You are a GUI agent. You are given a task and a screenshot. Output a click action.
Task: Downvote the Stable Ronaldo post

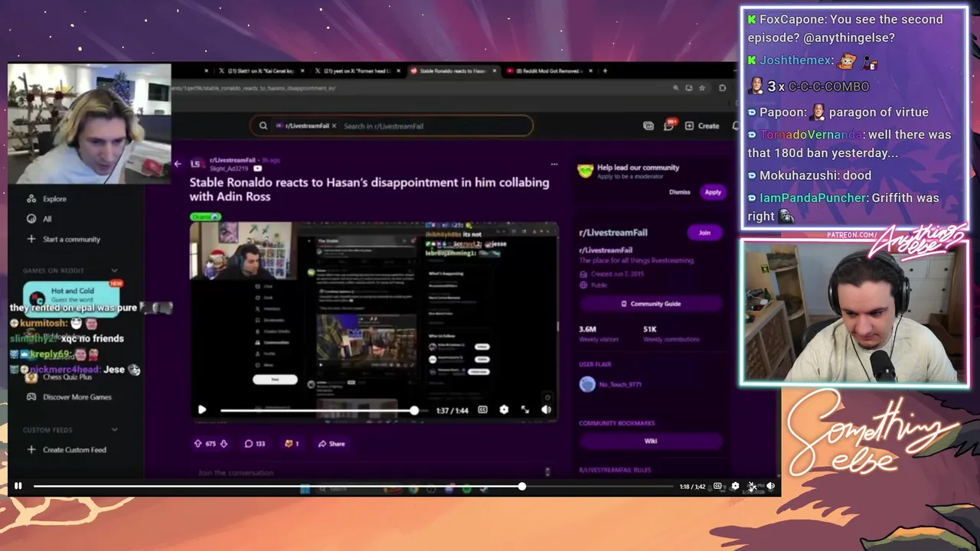224,444
